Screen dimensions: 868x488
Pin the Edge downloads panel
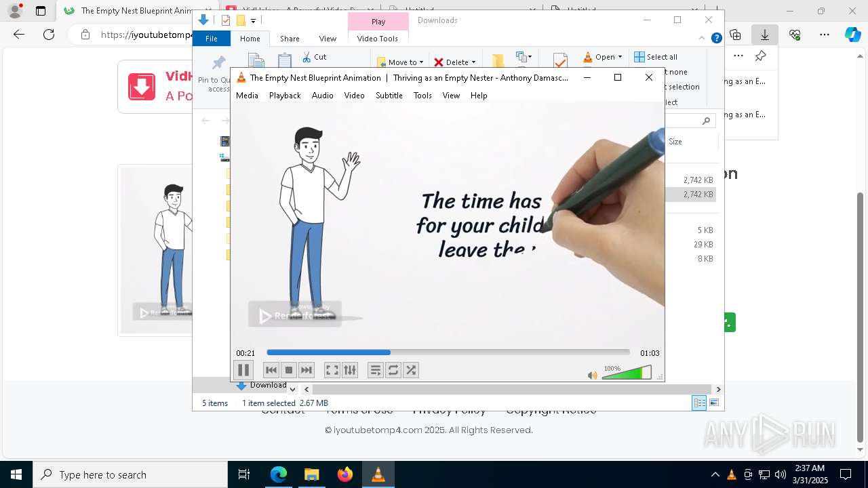click(x=761, y=56)
